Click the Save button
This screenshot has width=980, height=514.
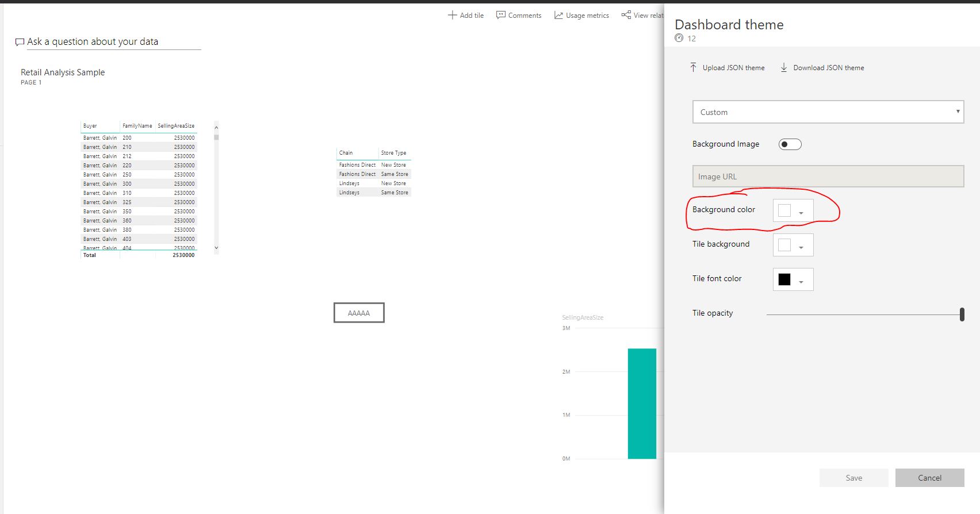tap(854, 478)
